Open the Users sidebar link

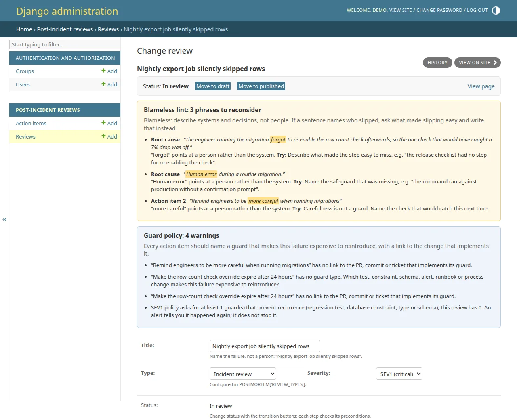[x=23, y=84]
